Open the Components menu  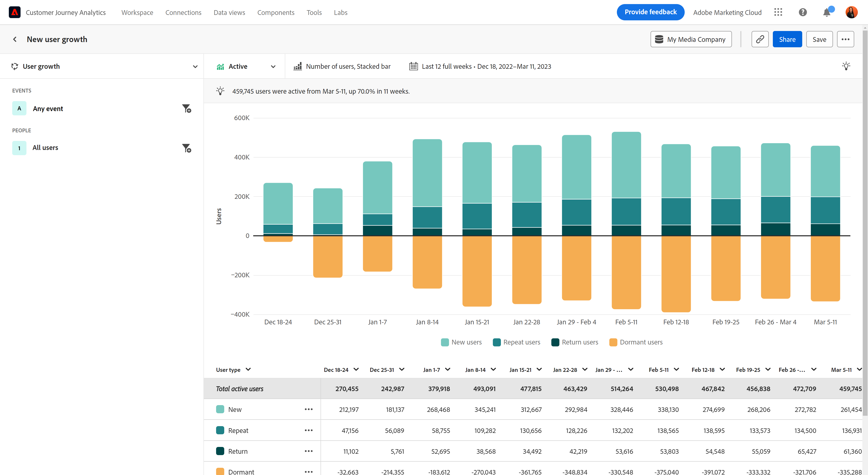click(276, 12)
